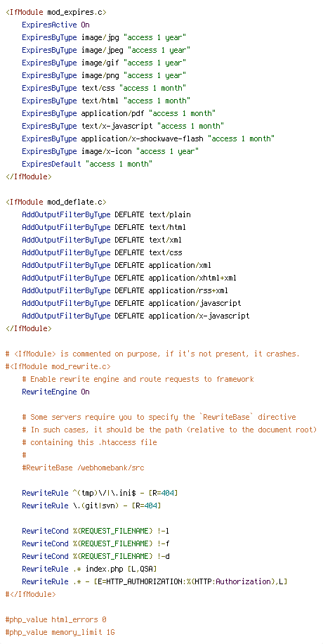This screenshot has height=644, width=323.
Task: Click the opening IfModule mod_expires.c tag
Action: (x=56, y=13)
